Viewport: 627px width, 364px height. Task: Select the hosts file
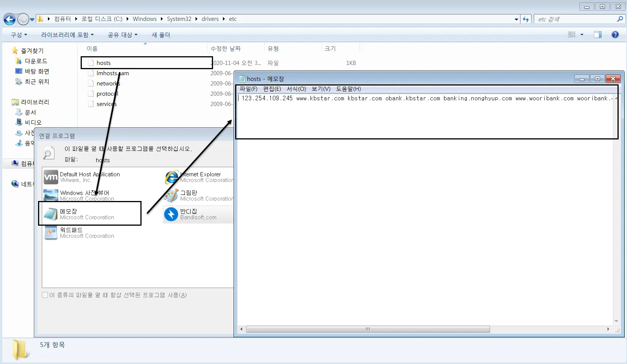(x=103, y=63)
